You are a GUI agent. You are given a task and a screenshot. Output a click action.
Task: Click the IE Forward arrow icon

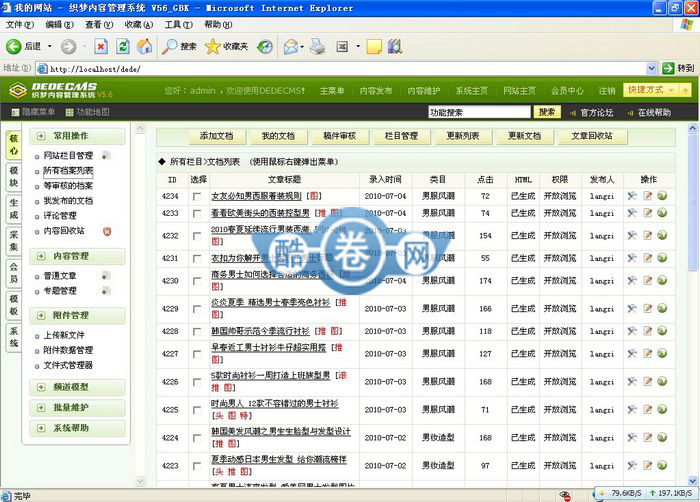pyautogui.click(x=68, y=46)
